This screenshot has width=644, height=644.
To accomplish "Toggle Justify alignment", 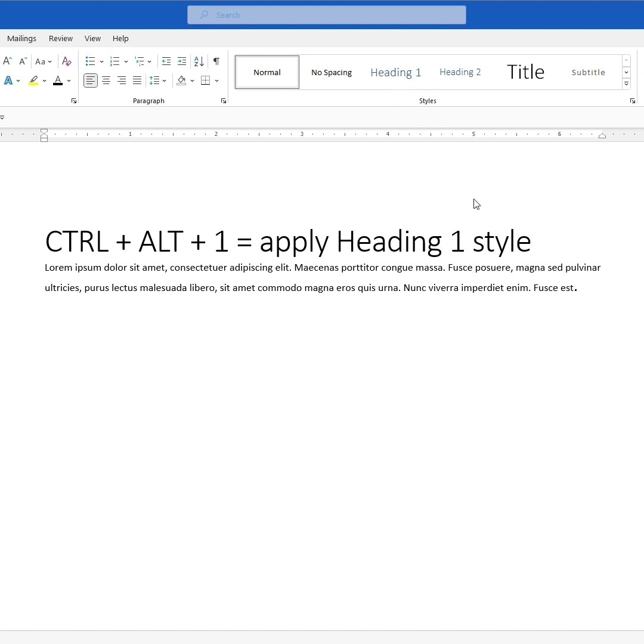I will [137, 80].
